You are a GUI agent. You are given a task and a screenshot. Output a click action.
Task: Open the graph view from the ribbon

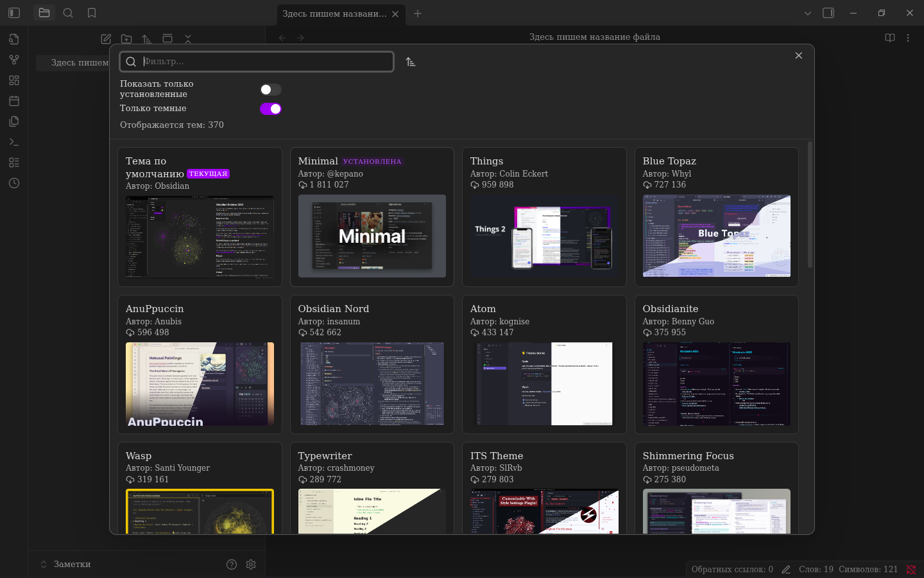tap(14, 60)
